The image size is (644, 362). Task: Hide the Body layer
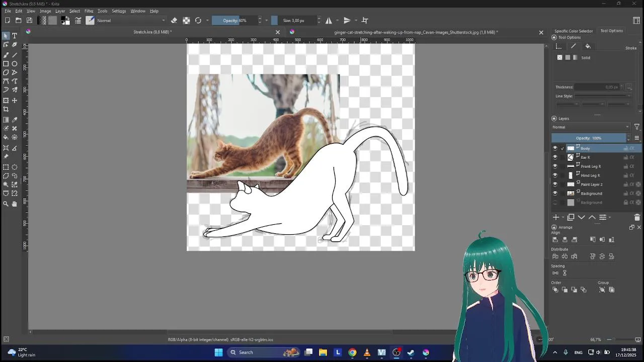point(555,148)
